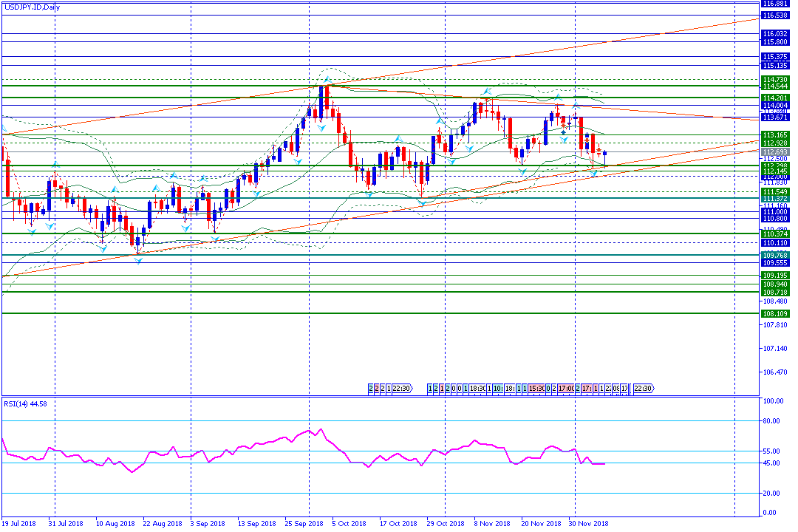Click the RSI 0.00 scale value
Viewport: 798px width, 532px height.
[771, 513]
